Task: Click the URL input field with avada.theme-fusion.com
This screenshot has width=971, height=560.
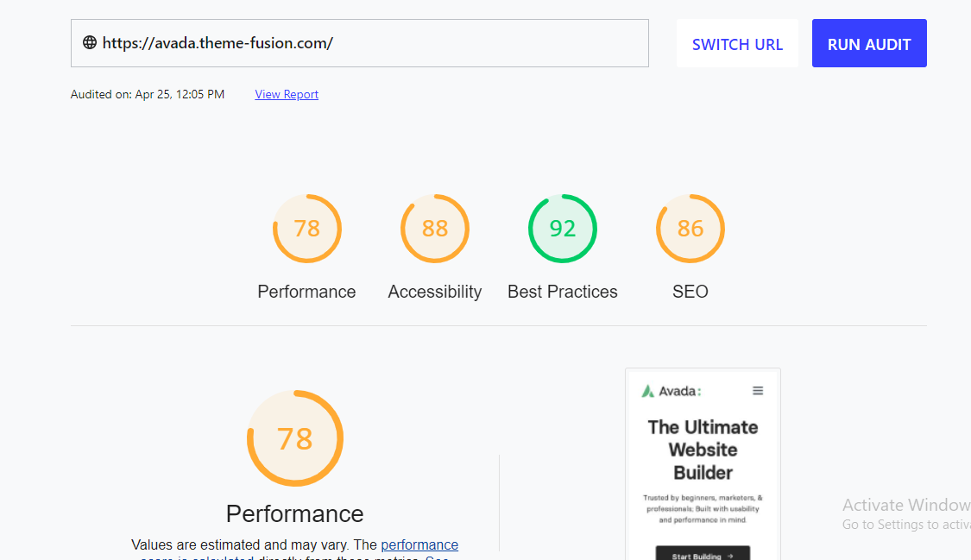Action: [x=360, y=42]
